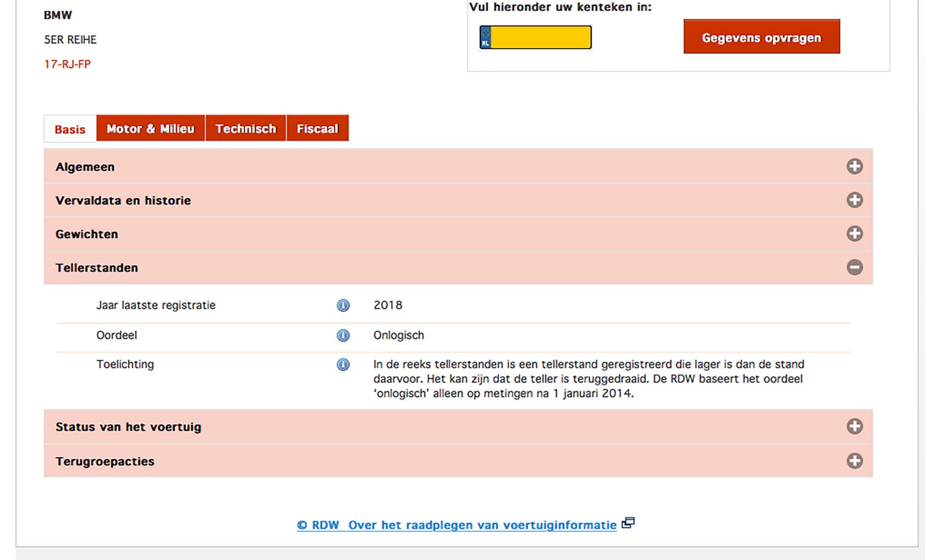Click the external link icon after RDW link
Image resolution: width=925 pixels, height=560 pixels.
click(x=628, y=523)
